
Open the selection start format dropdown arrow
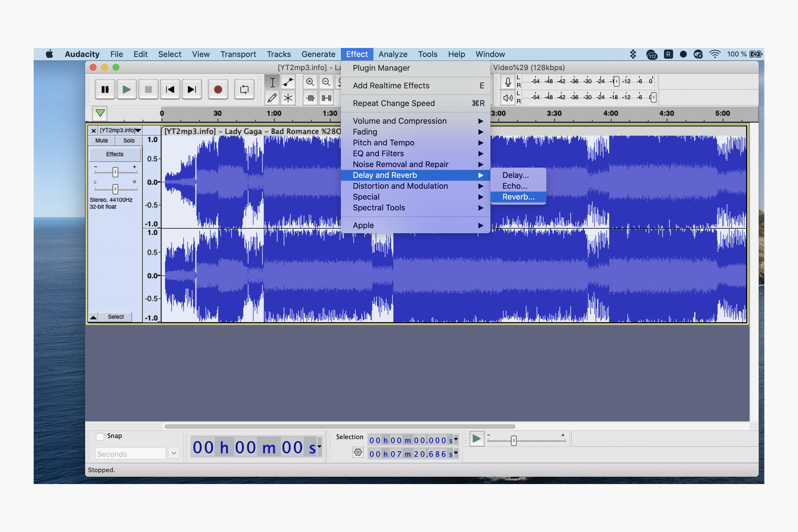[456, 440]
